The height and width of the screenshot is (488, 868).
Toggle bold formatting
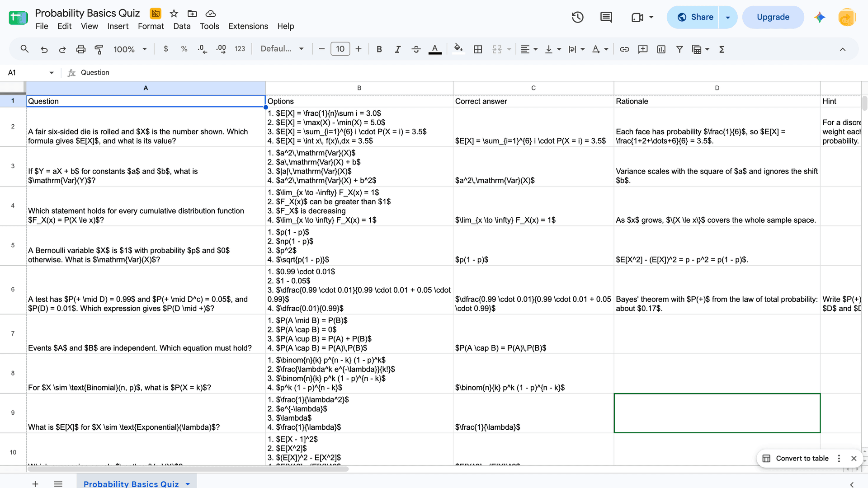(x=379, y=49)
